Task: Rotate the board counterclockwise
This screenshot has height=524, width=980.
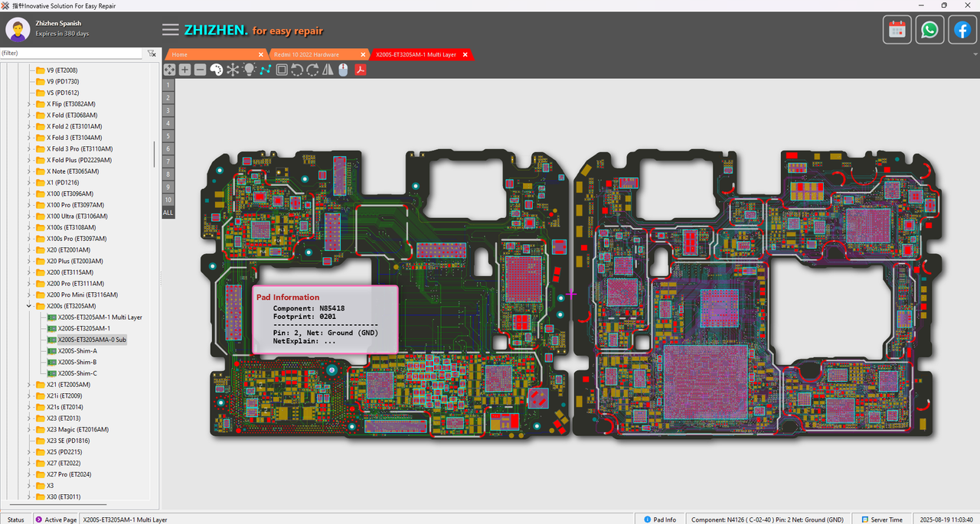Action: pyautogui.click(x=297, y=70)
